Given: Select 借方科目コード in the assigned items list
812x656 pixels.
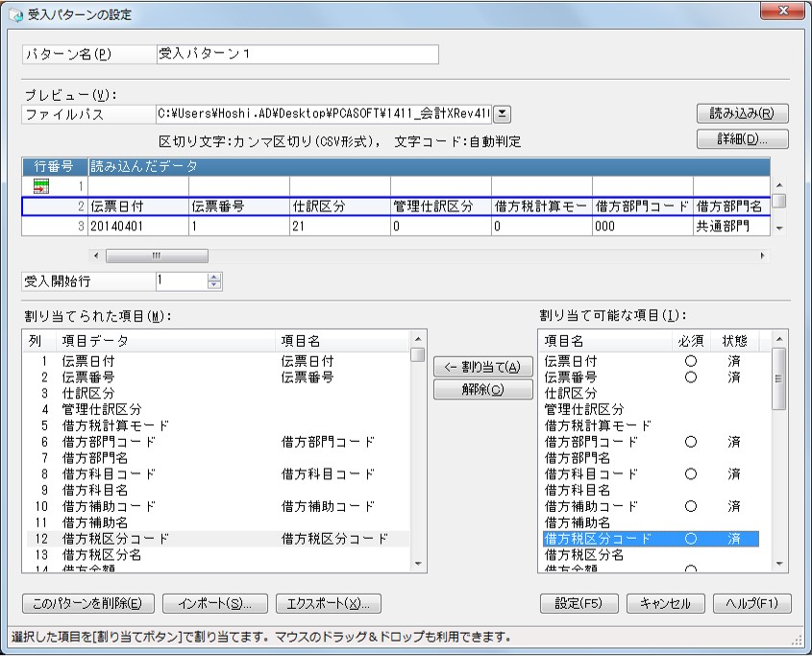Looking at the screenshot, I should [x=108, y=474].
